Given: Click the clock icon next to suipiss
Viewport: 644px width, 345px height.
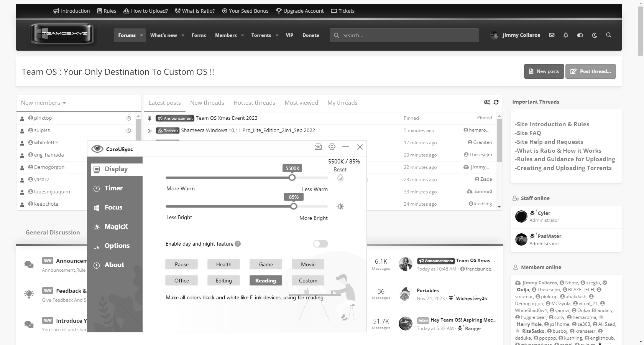Looking at the screenshot, I should [x=129, y=130].
